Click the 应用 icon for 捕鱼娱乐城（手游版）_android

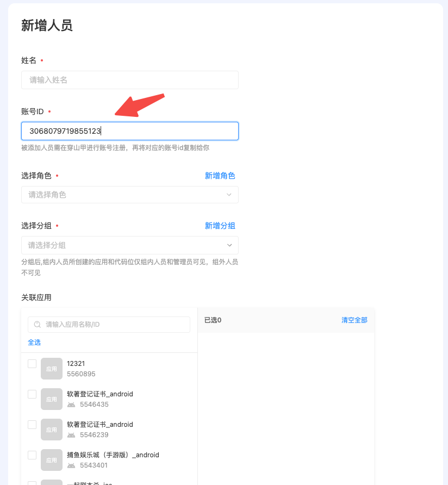tap(52, 459)
